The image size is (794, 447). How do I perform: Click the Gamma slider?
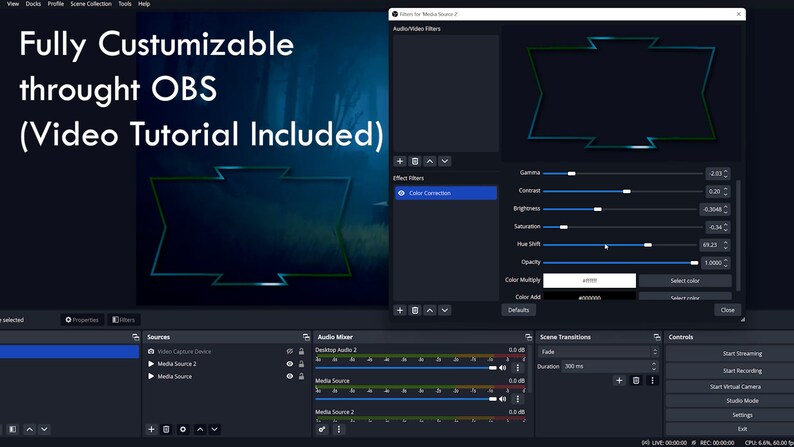click(x=622, y=174)
